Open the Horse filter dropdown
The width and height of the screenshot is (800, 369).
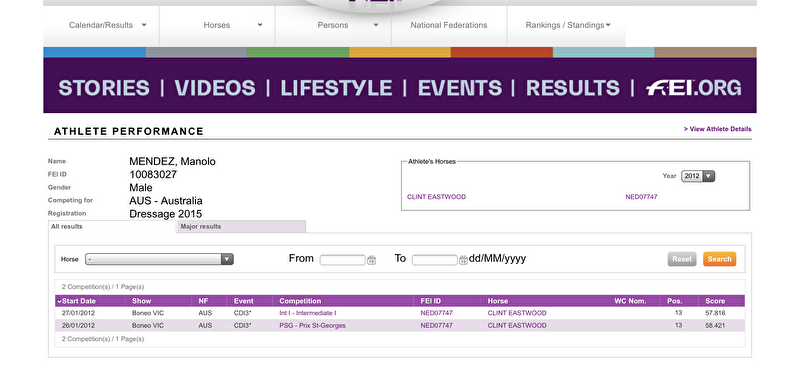pos(159,259)
